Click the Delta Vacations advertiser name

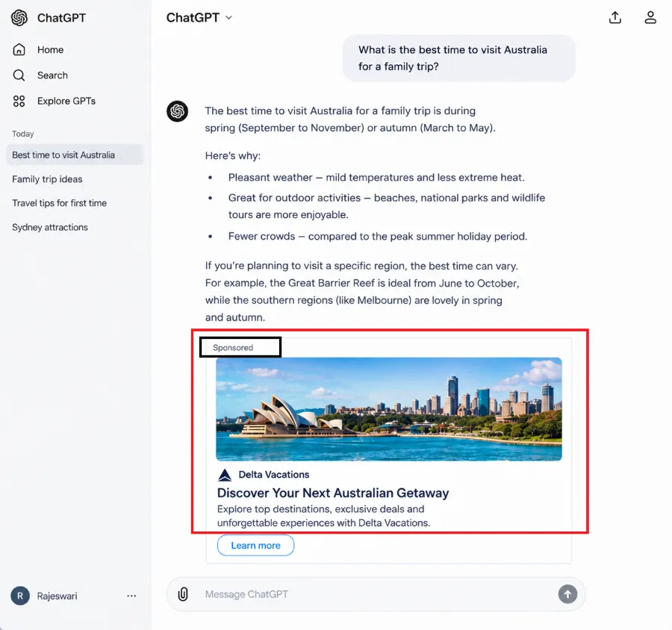274,475
